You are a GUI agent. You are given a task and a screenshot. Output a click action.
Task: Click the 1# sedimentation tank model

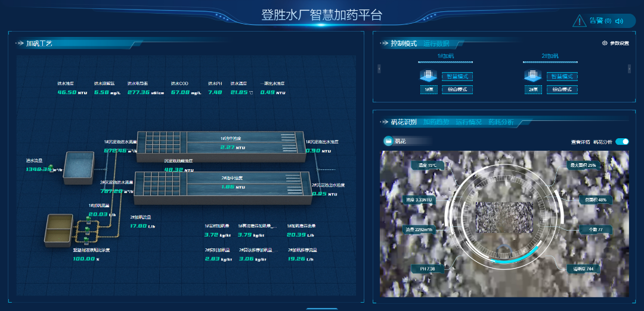221,146
